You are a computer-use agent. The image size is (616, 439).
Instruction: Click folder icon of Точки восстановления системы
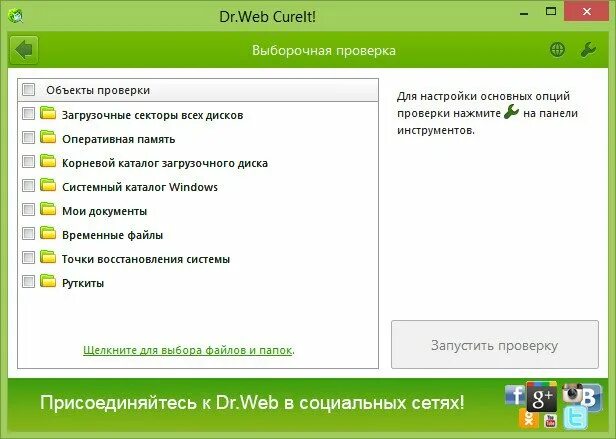(48, 257)
